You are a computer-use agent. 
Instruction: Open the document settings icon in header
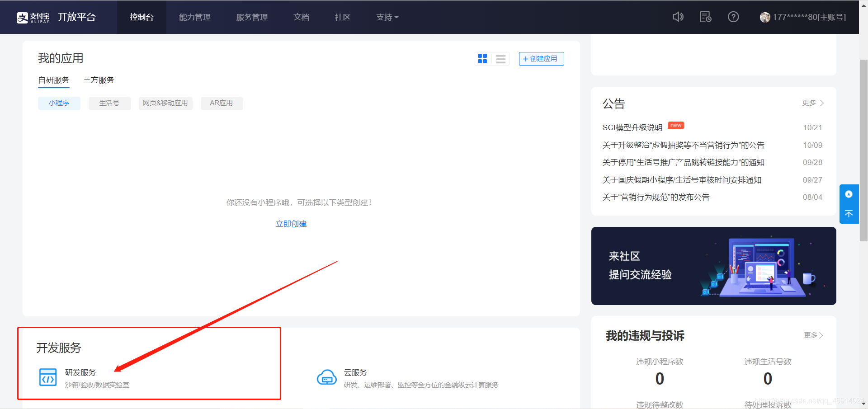(706, 17)
